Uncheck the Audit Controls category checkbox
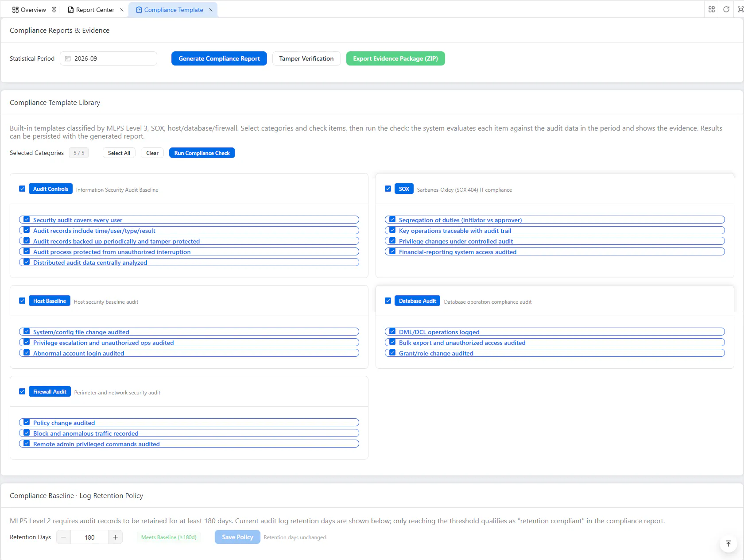This screenshot has width=744, height=560. [x=22, y=189]
